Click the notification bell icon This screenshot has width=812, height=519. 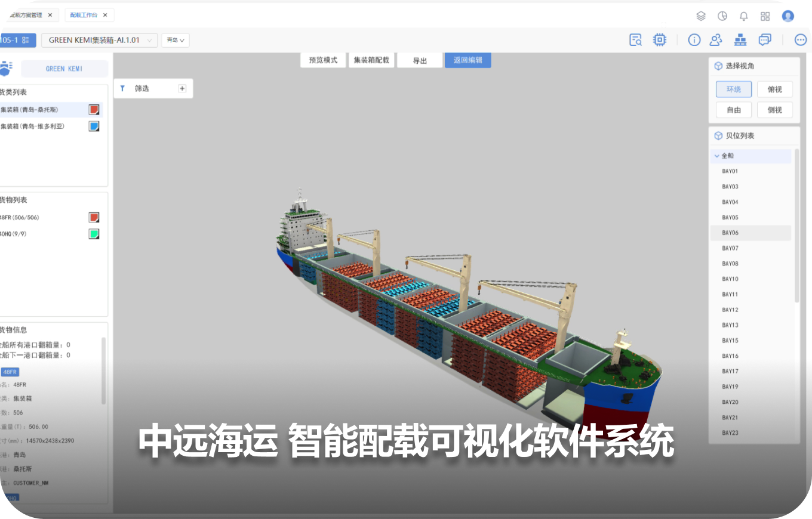(x=743, y=16)
